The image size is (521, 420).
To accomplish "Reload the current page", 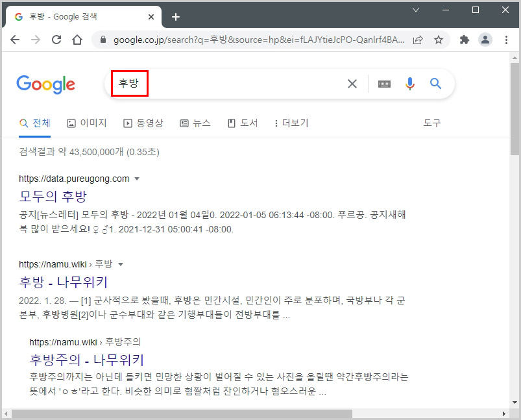I will click(56, 40).
